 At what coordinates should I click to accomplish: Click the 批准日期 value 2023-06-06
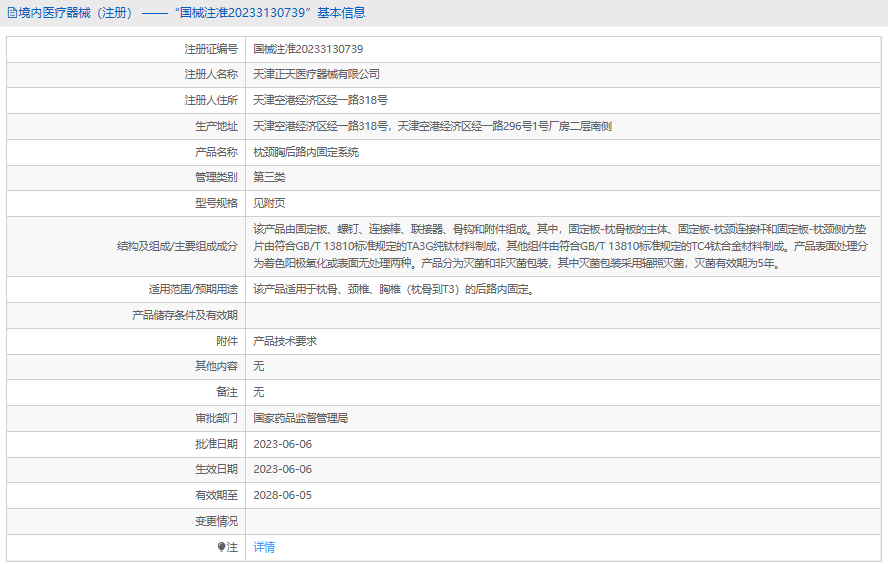283,445
